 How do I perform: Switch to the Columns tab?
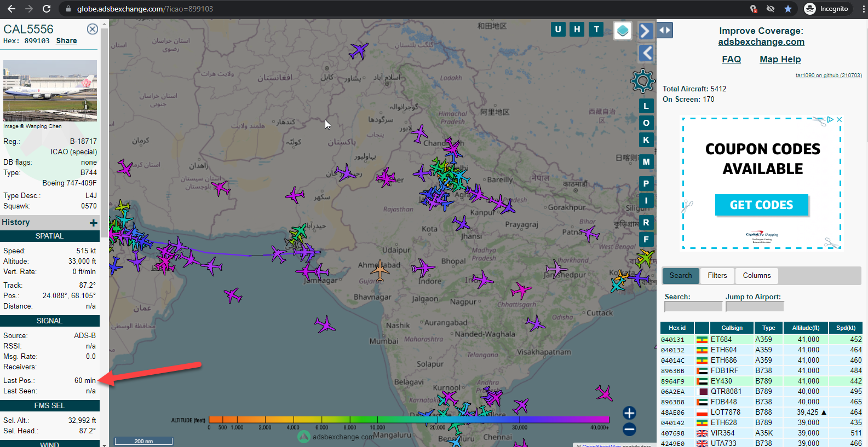coord(756,276)
